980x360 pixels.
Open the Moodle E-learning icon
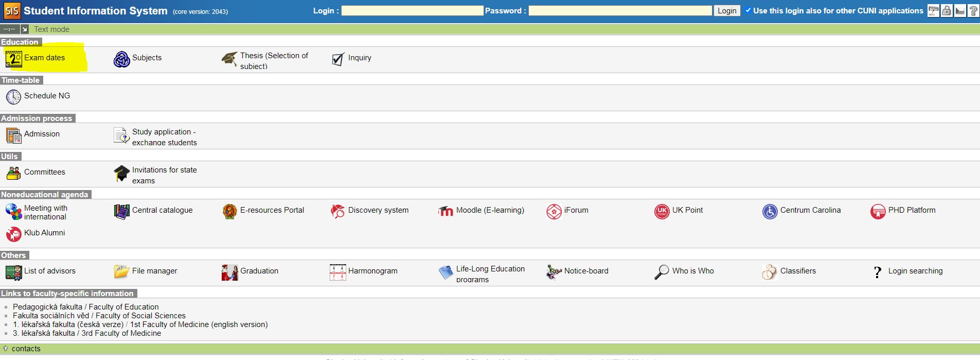tap(446, 211)
